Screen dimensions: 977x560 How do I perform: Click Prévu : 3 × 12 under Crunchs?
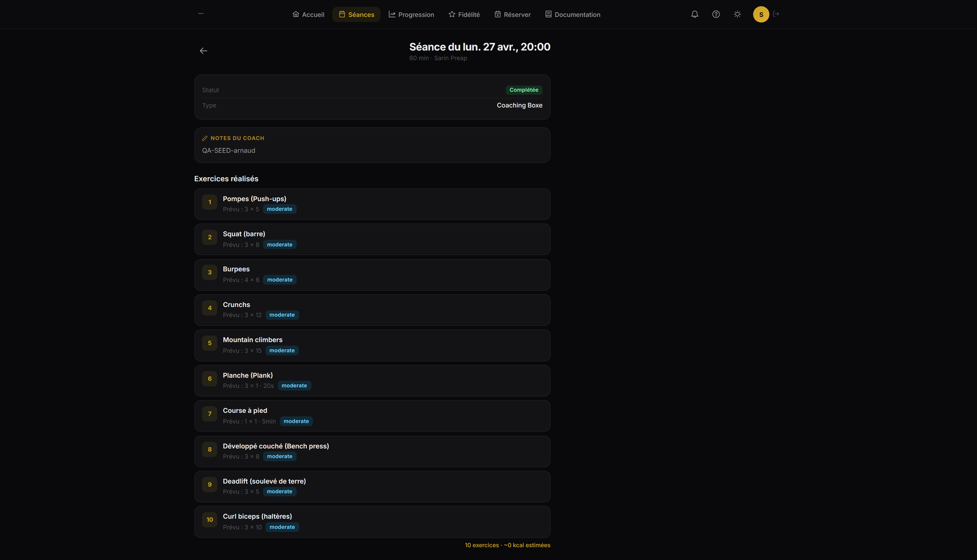click(x=242, y=315)
